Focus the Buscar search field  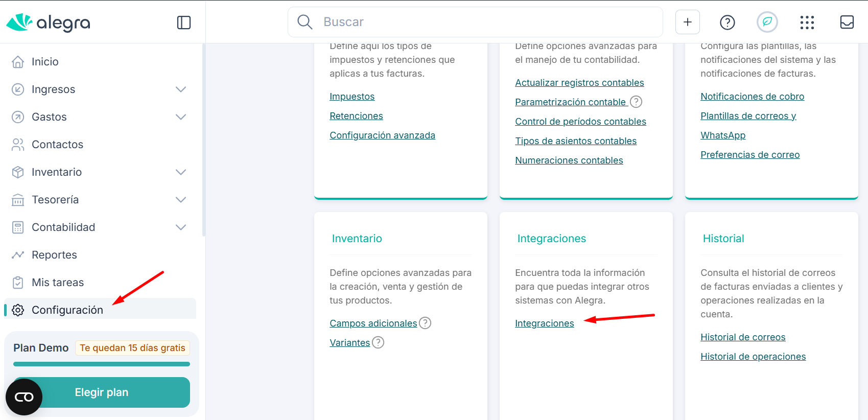point(475,22)
